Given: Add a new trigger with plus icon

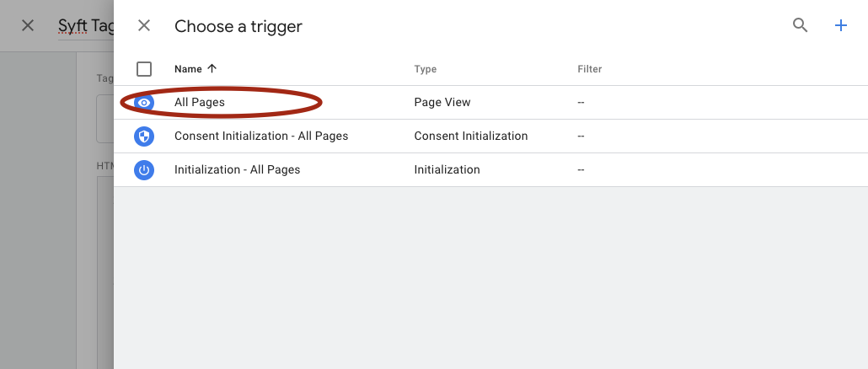Looking at the screenshot, I should pos(840,25).
